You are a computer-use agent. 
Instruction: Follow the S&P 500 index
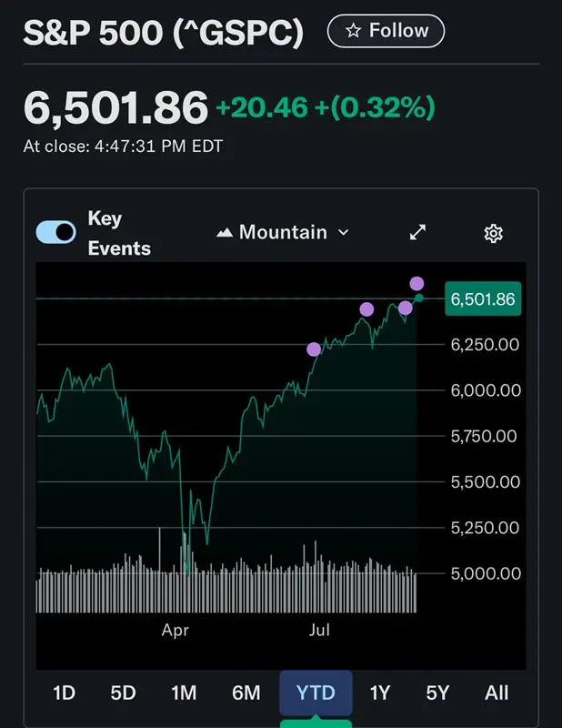pos(386,31)
